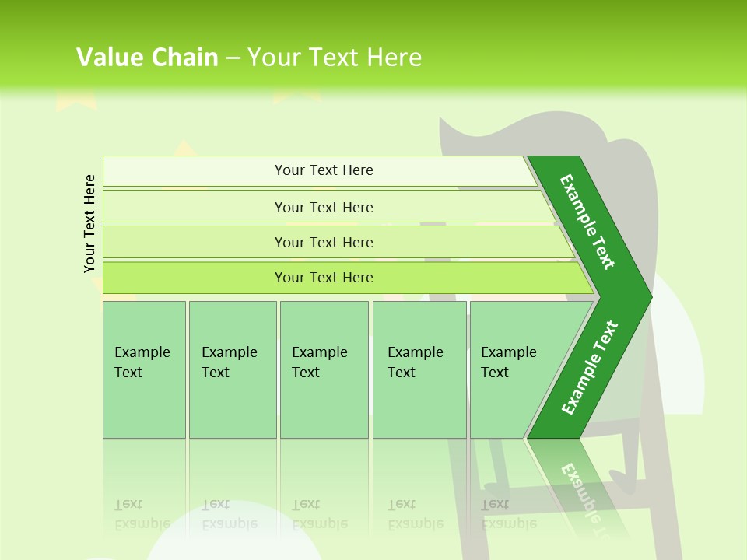Click the faint star shape under header
This screenshot has height=560, width=747.
point(76,101)
